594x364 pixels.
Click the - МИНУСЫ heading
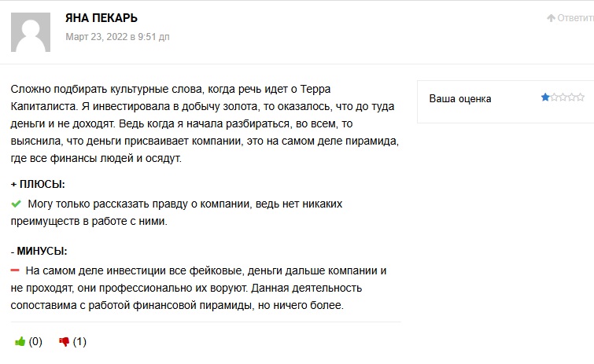click(39, 251)
